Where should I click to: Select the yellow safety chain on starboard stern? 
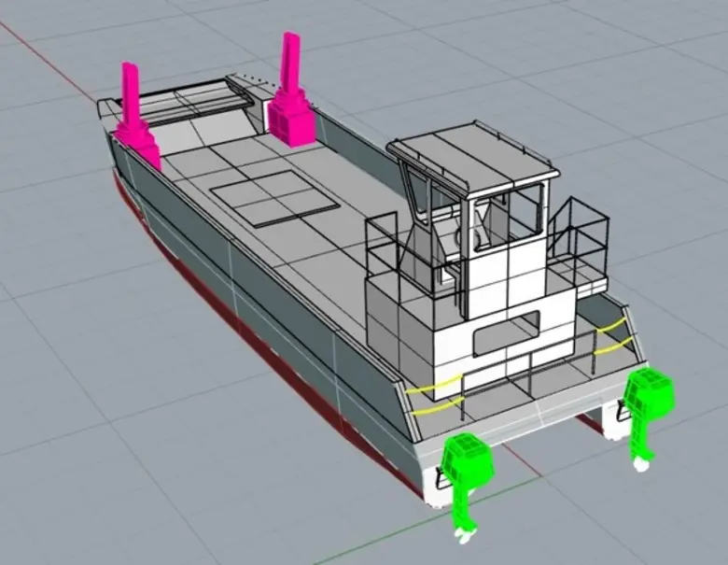[x=611, y=336]
